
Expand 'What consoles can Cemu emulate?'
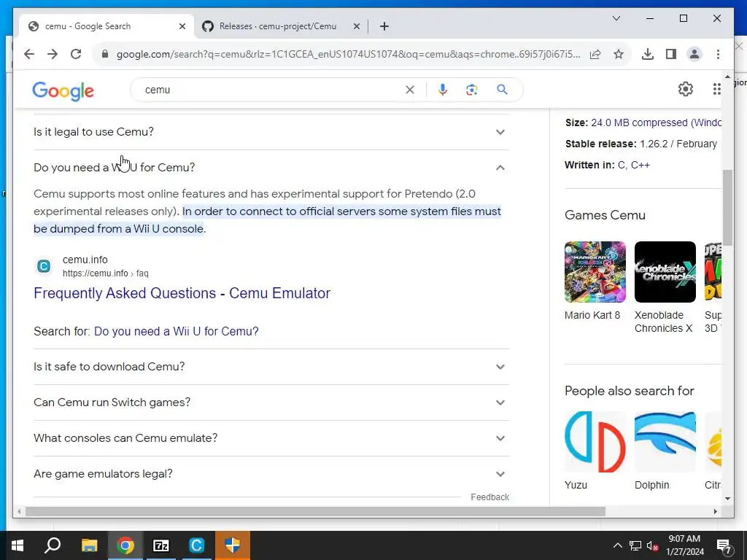point(271,438)
